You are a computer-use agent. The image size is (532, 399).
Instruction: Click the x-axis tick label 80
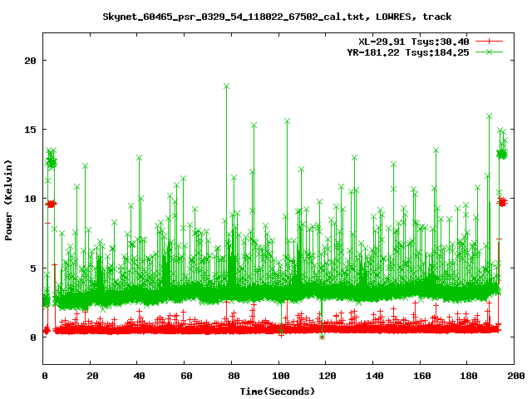tap(234, 376)
